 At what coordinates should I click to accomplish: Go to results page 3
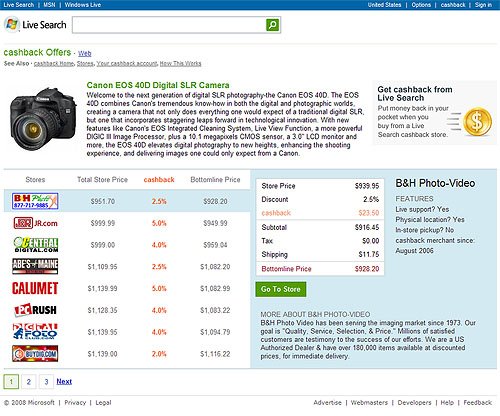click(x=46, y=381)
